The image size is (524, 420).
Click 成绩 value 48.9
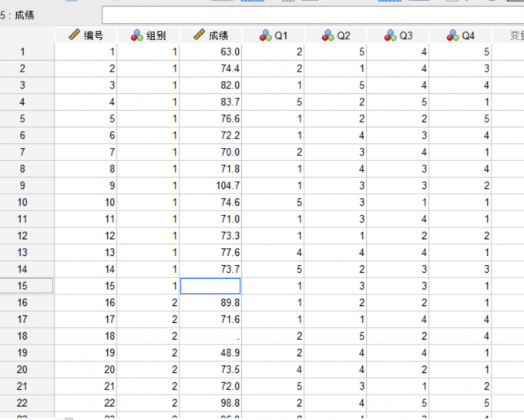tap(210, 353)
